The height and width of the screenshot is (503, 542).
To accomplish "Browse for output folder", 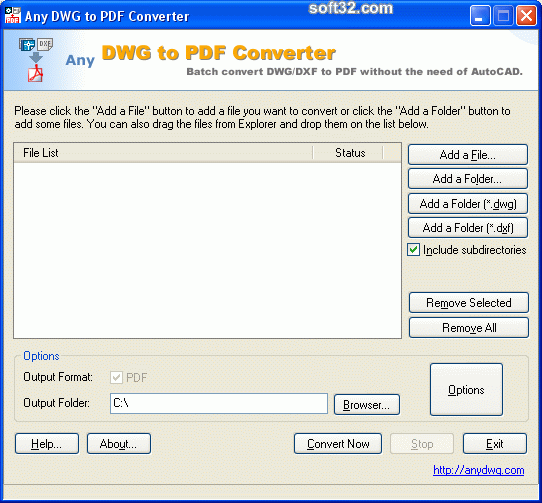I will (x=367, y=404).
